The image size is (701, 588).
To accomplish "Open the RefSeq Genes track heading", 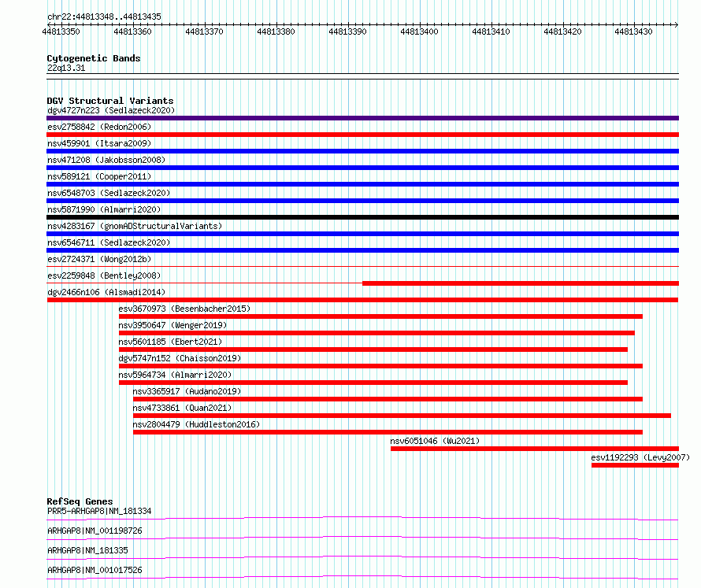I will click(x=80, y=501).
